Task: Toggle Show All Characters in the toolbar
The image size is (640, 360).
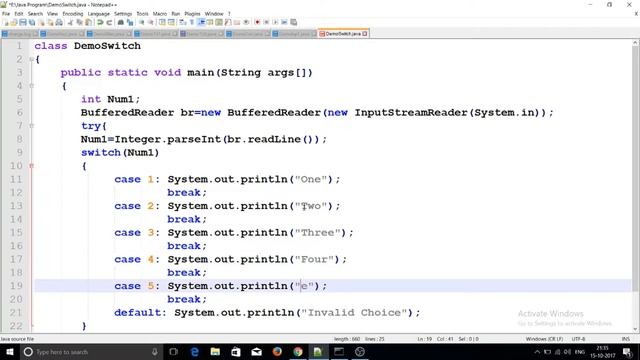Action: pos(191,22)
